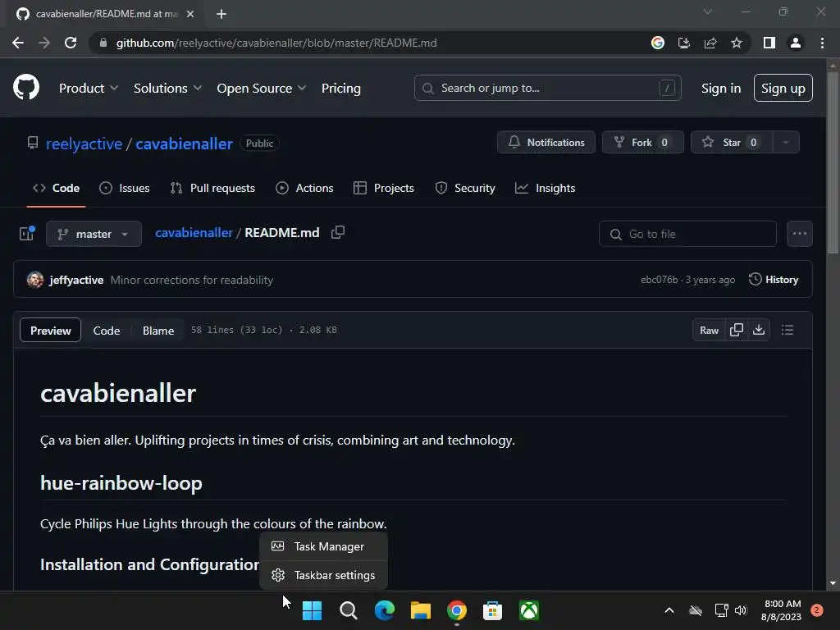Copy the README.md file path
Viewport: 840px width, 630px height.
tap(338, 232)
